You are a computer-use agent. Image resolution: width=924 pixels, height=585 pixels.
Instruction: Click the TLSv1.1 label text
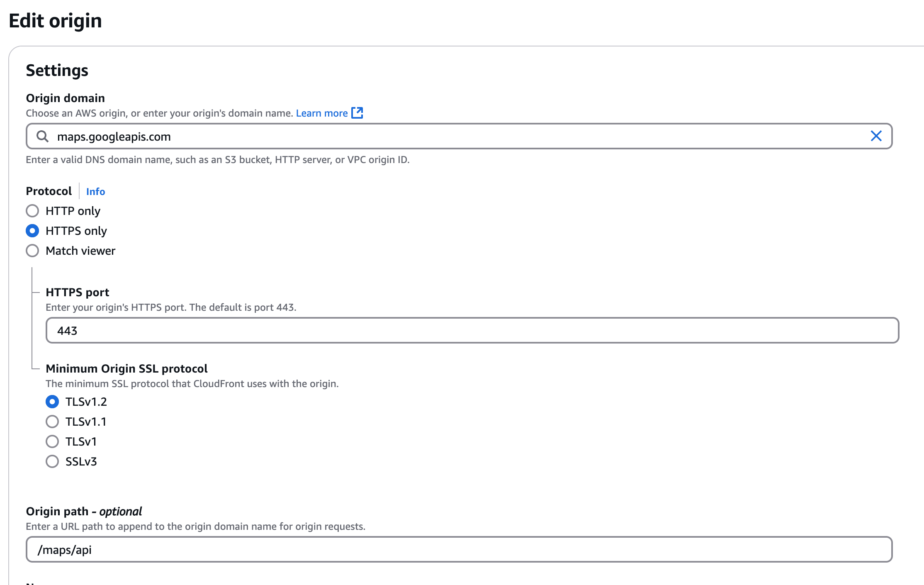point(86,422)
